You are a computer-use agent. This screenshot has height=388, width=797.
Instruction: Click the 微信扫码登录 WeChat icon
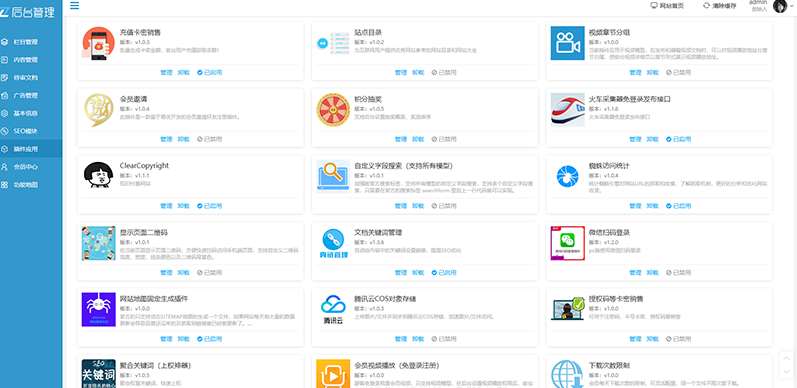pyautogui.click(x=567, y=243)
